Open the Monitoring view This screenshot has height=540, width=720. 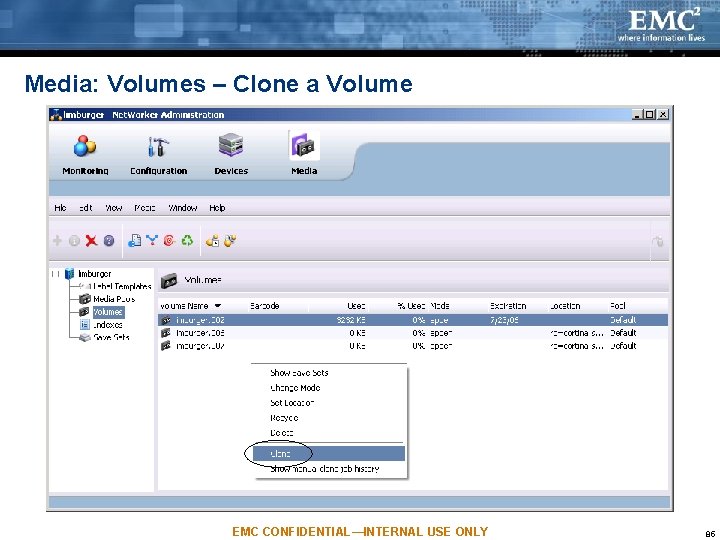[85, 155]
